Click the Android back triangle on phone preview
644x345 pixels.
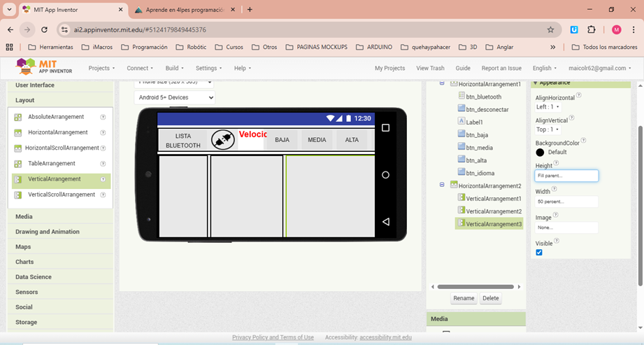[x=385, y=222]
